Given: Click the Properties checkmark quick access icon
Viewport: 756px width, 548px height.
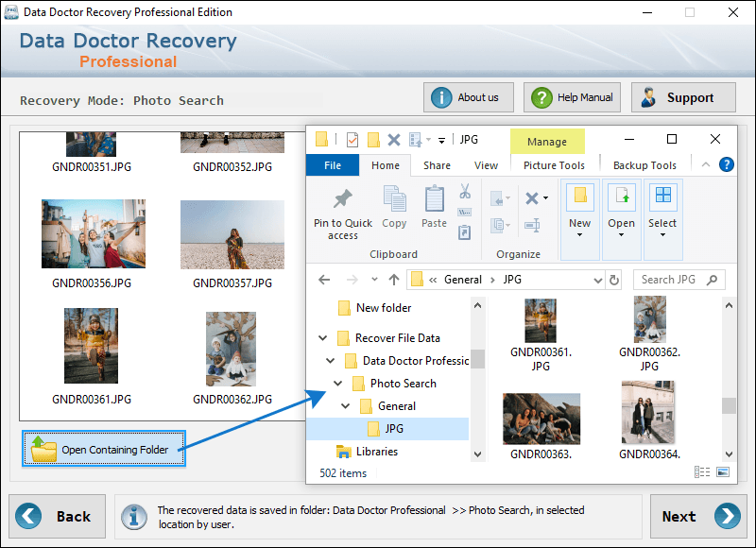Looking at the screenshot, I should 352,140.
